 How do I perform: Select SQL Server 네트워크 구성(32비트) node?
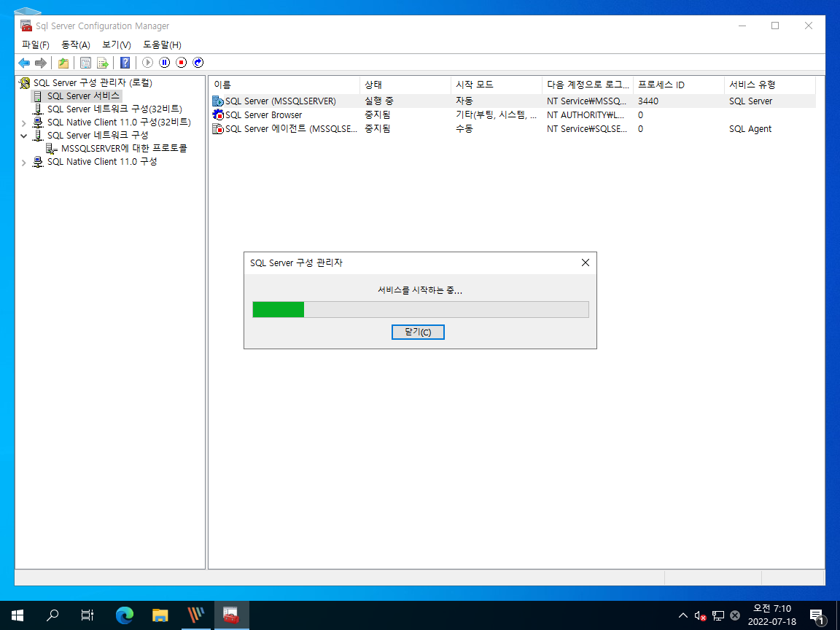click(114, 109)
